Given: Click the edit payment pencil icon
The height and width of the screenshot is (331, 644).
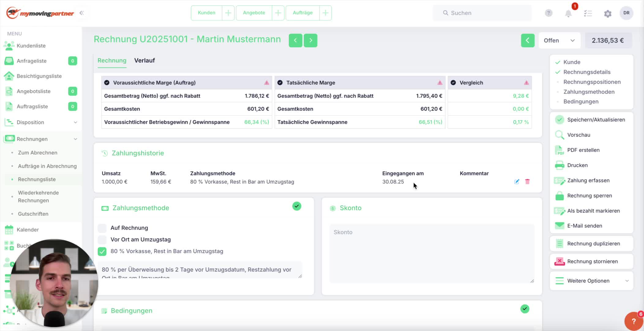Looking at the screenshot, I should pyautogui.click(x=517, y=181).
